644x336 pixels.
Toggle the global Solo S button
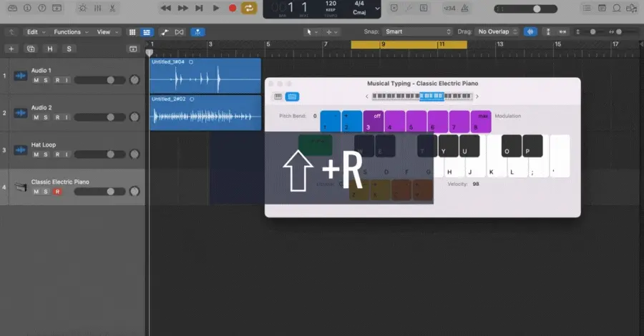tap(69, 49)
